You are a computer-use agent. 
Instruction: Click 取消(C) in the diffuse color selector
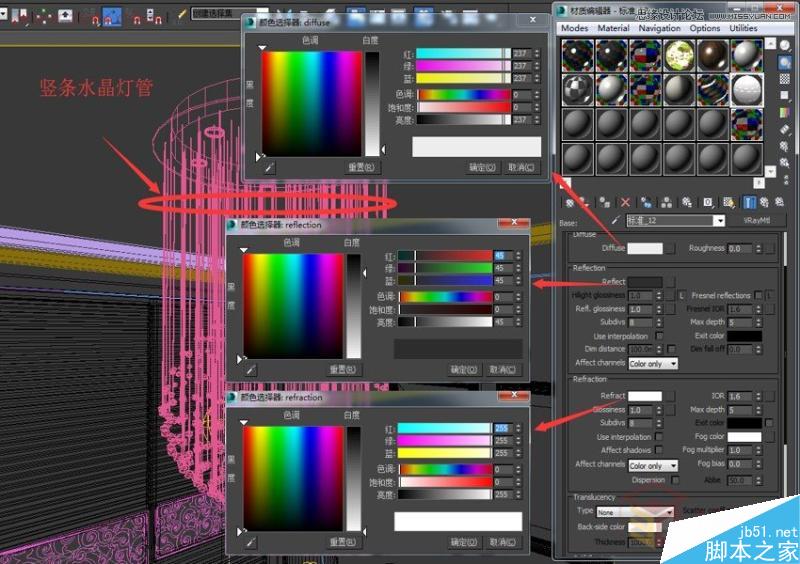(x=521, y=167)
